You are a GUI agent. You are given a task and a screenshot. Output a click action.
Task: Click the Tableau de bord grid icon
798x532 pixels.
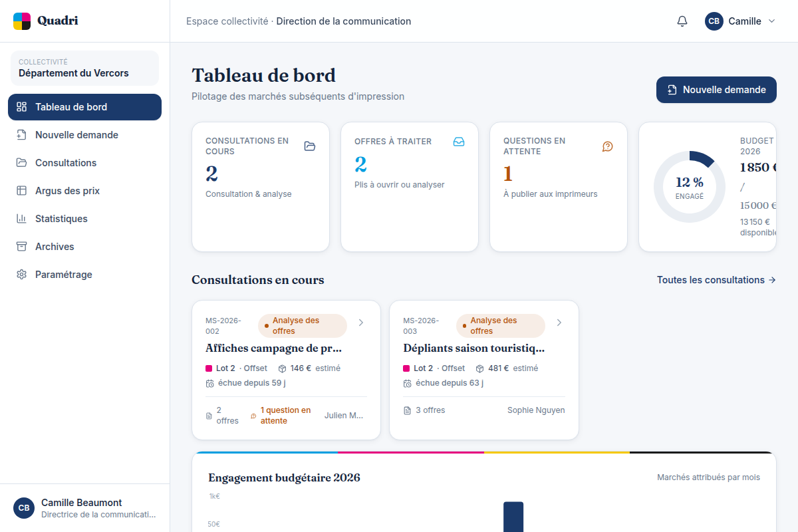pyautogui.click(x=22, y=107)
